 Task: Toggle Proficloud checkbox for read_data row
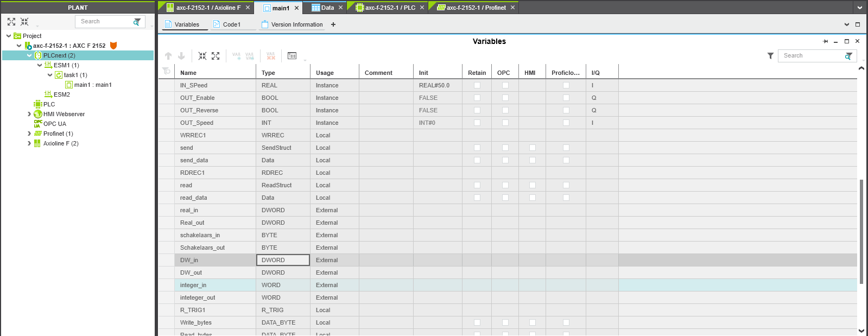coord(566,198)
